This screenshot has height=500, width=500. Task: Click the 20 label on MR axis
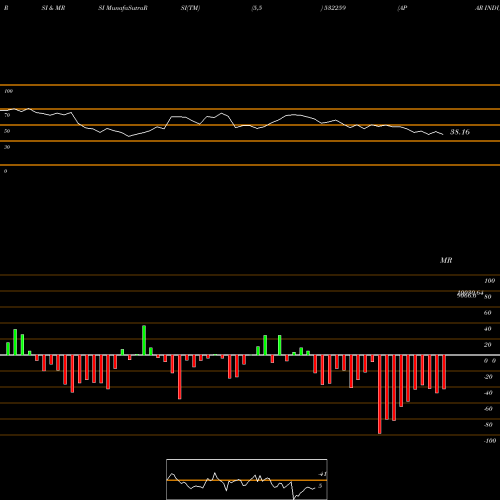(488, 345)
